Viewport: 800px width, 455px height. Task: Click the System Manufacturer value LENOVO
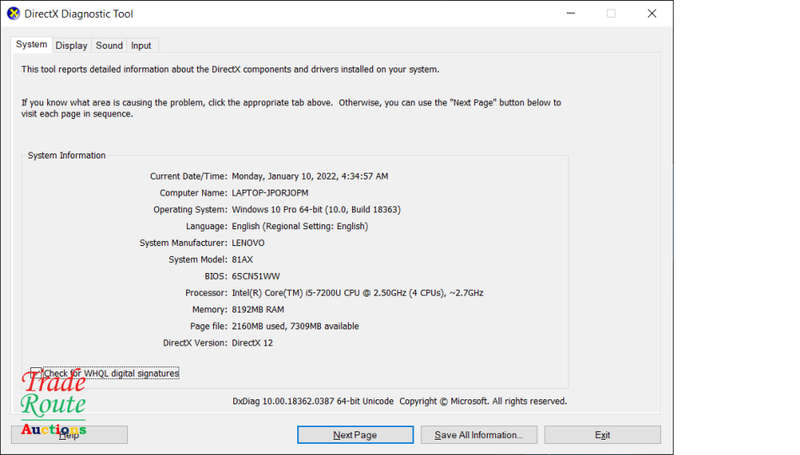click(248, 243)
